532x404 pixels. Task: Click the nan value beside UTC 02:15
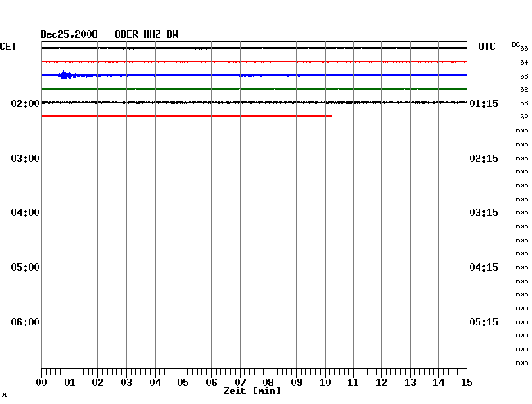point(522,159)
